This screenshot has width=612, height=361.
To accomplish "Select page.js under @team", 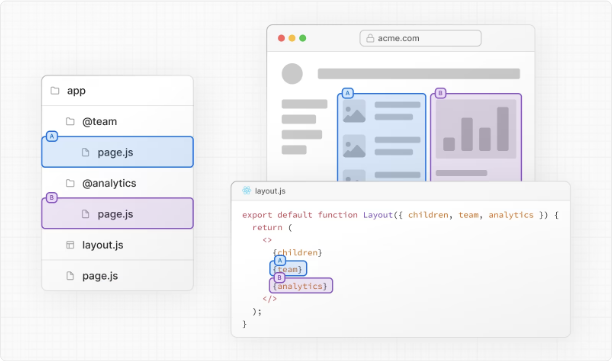I will click(117, 152).
